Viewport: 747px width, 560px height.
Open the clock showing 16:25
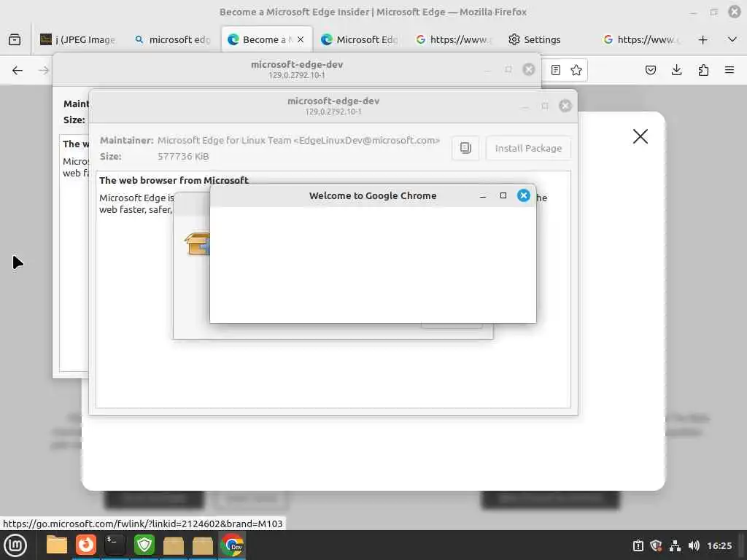pos(719,545)
